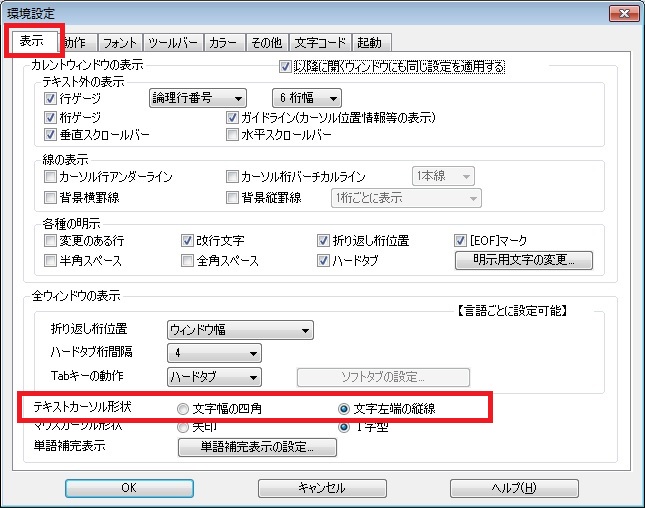
Task: Enable カーソル行アンダーライン checkbox
Action: pos(52,177)
